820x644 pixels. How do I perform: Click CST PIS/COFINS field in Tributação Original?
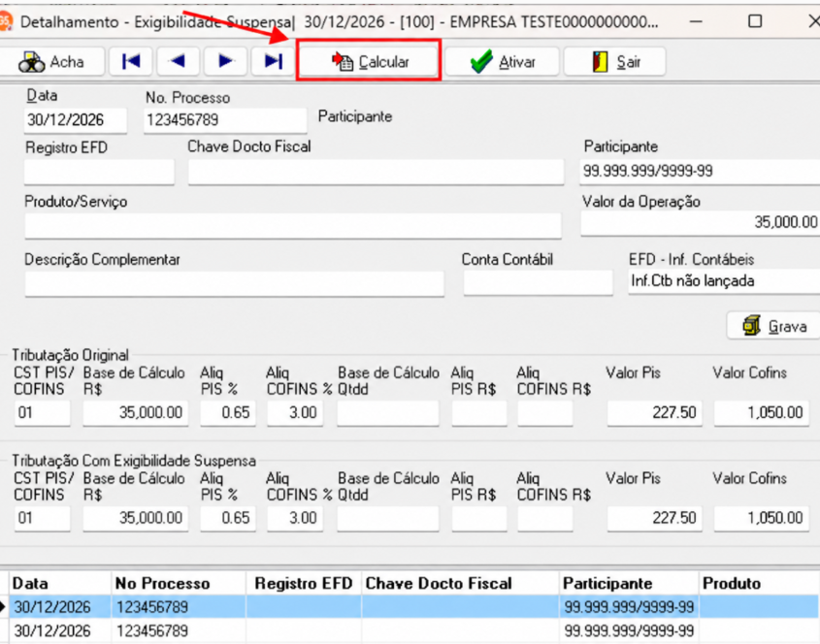[43, 413]
